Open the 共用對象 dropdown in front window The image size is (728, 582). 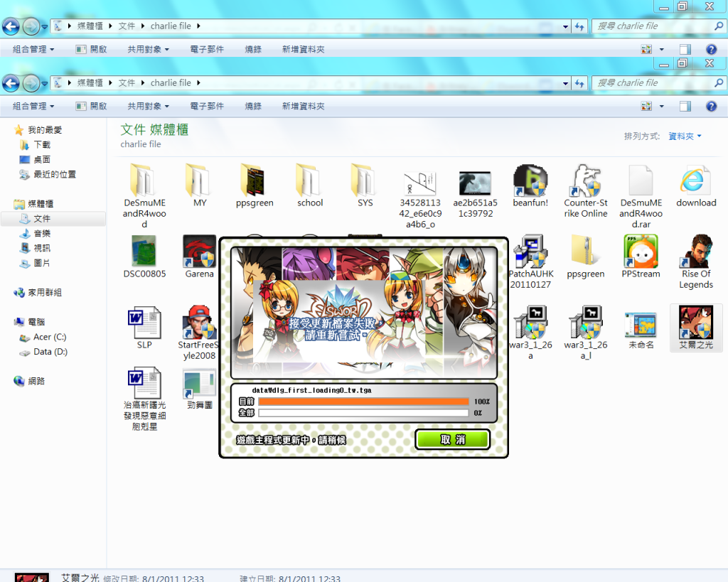(148, 107)
